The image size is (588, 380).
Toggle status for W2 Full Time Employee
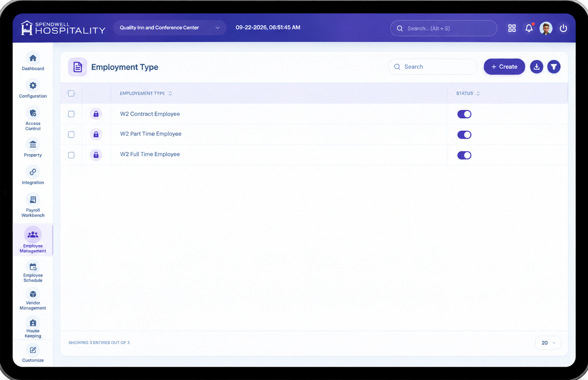coord(464,155)
